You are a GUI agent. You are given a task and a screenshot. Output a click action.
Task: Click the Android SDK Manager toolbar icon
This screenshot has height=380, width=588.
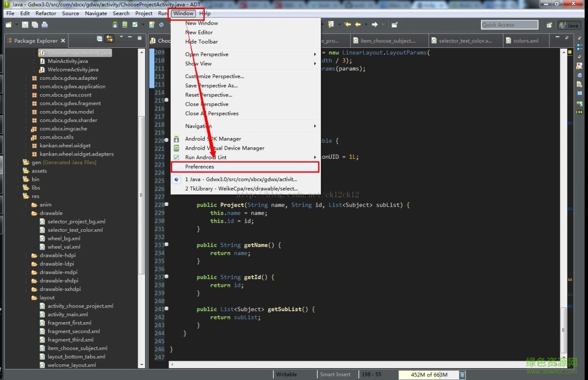point(116,25)
